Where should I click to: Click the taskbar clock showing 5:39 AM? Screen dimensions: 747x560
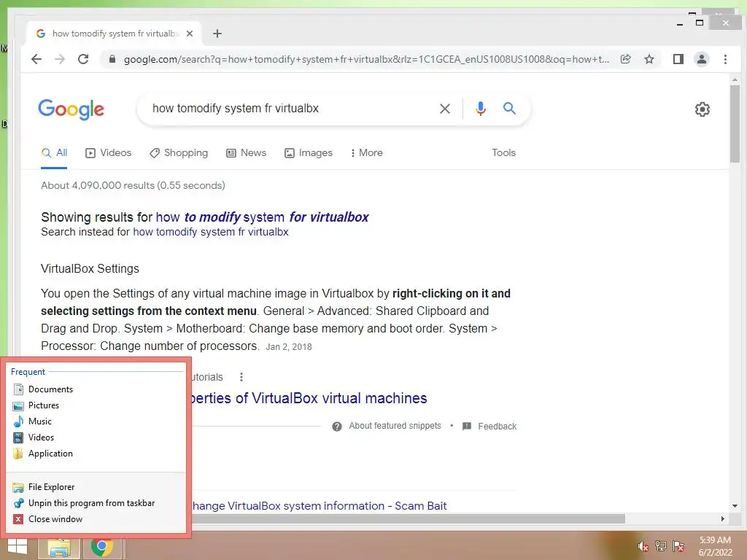[715, 546]
